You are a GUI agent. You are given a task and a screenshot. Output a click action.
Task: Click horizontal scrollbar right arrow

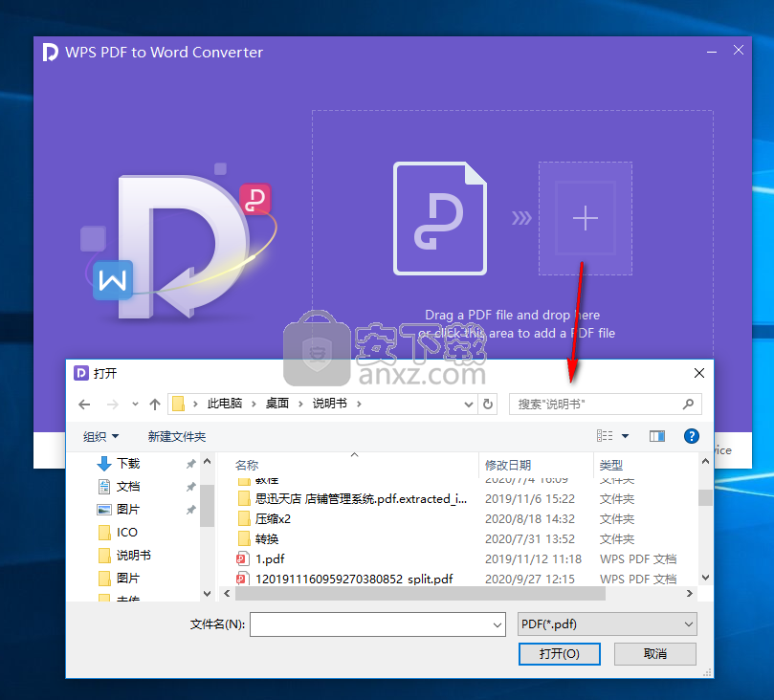pyautogui.click(x=690, y=594)
